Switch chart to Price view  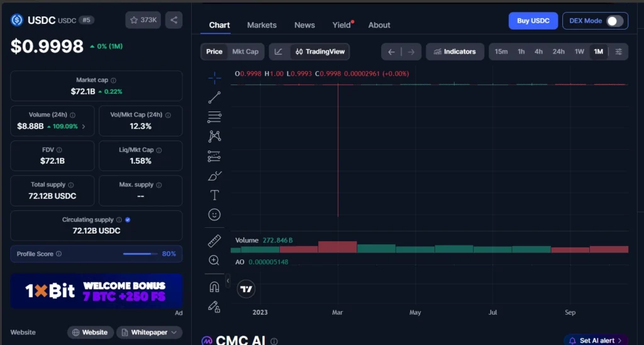(x=214, y=52)
